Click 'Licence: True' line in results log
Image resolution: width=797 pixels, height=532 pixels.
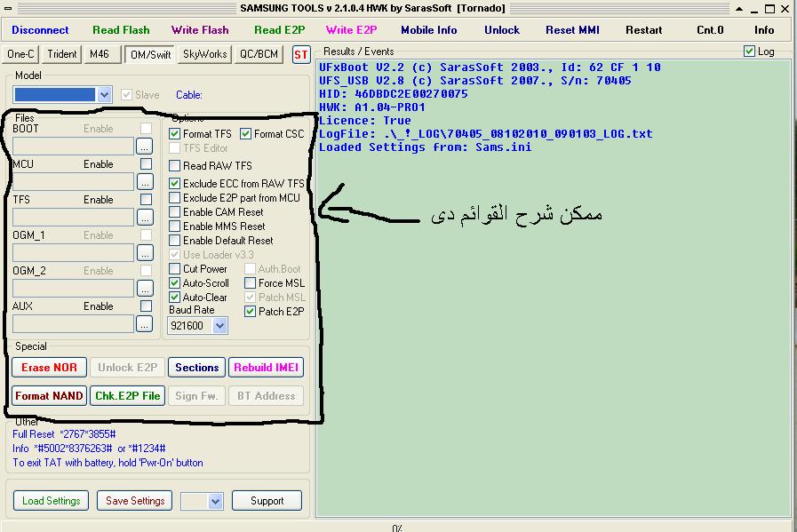(365, 121)
